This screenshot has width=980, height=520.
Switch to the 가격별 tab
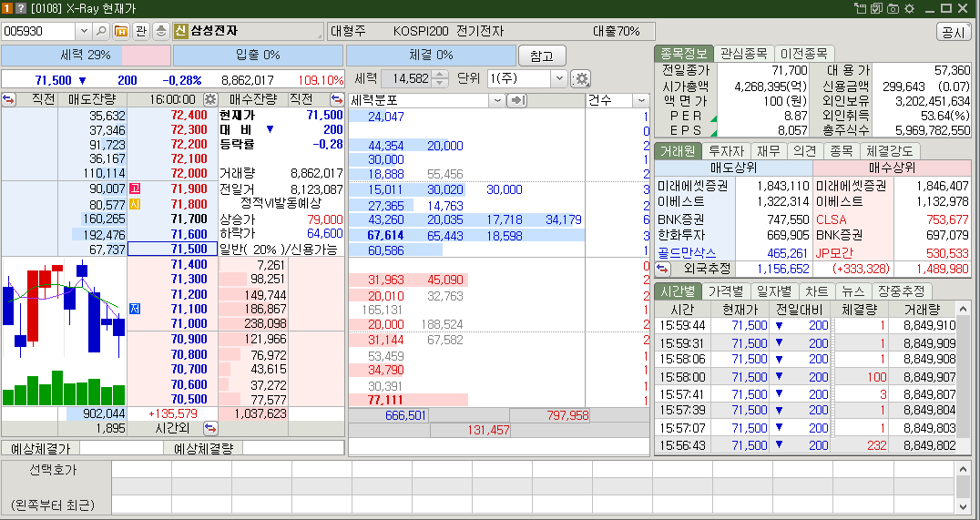[x=726, y=291]
